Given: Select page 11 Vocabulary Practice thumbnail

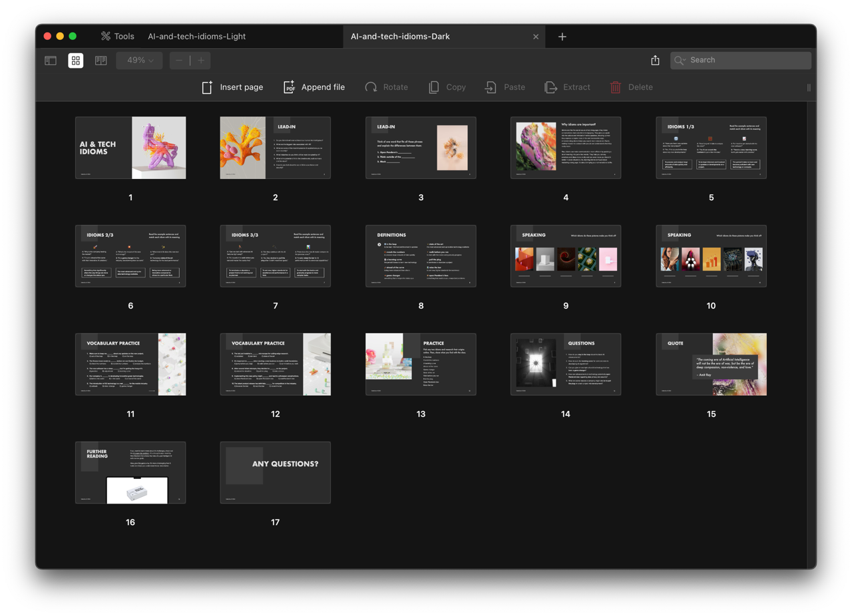Looking at the screenshot, I should click(x=130, y=365).
